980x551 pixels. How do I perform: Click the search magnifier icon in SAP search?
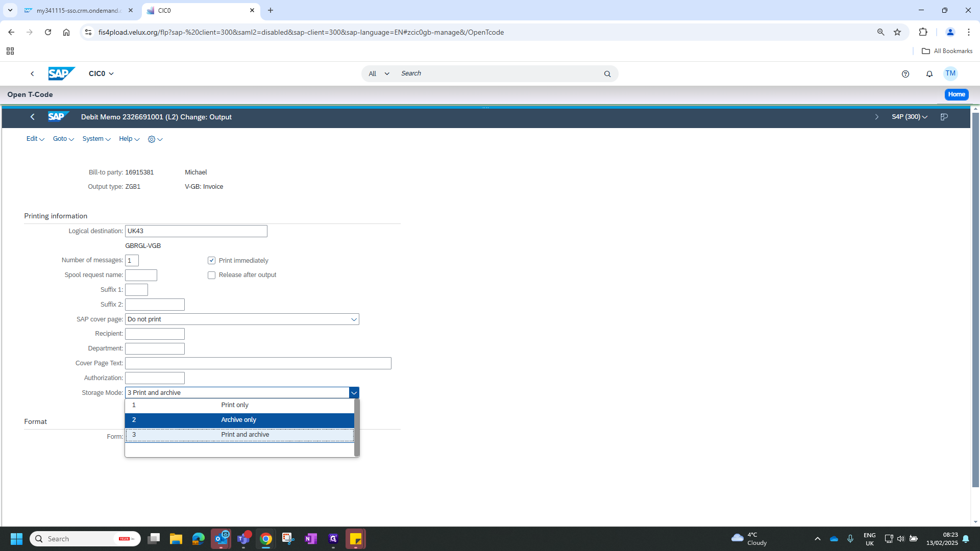pyautogui.click(x=607, y=74)
